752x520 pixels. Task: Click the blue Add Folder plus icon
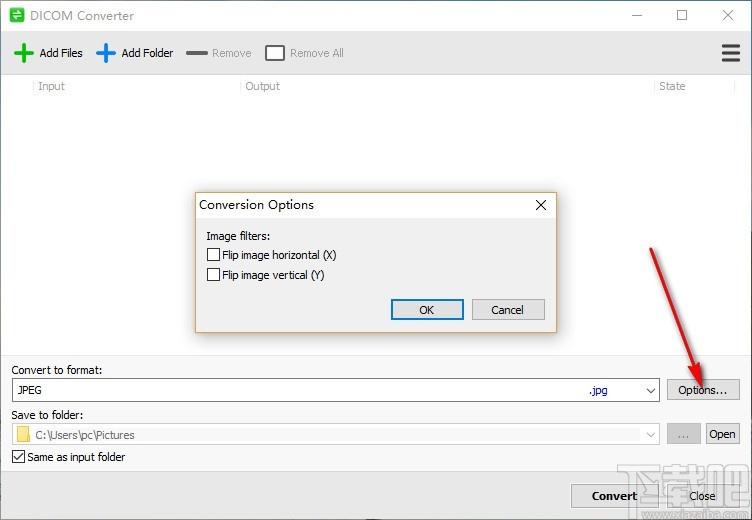pos(106,53)
